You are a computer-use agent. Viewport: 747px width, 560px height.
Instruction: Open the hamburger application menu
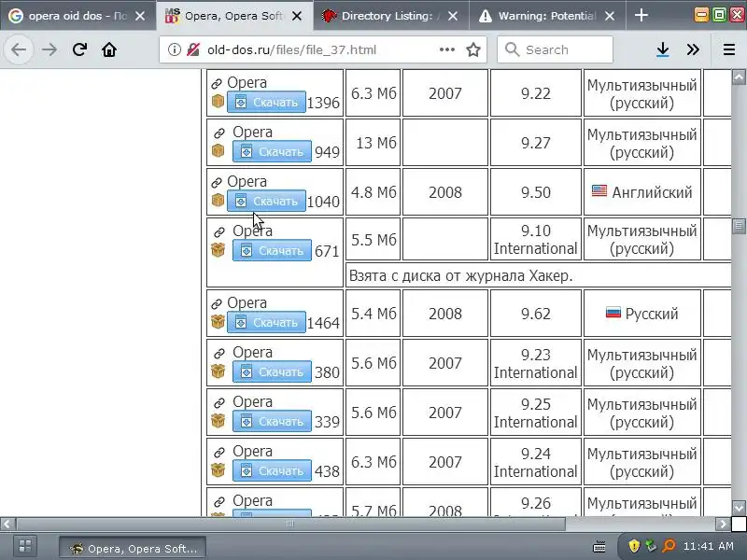point(729,49)
